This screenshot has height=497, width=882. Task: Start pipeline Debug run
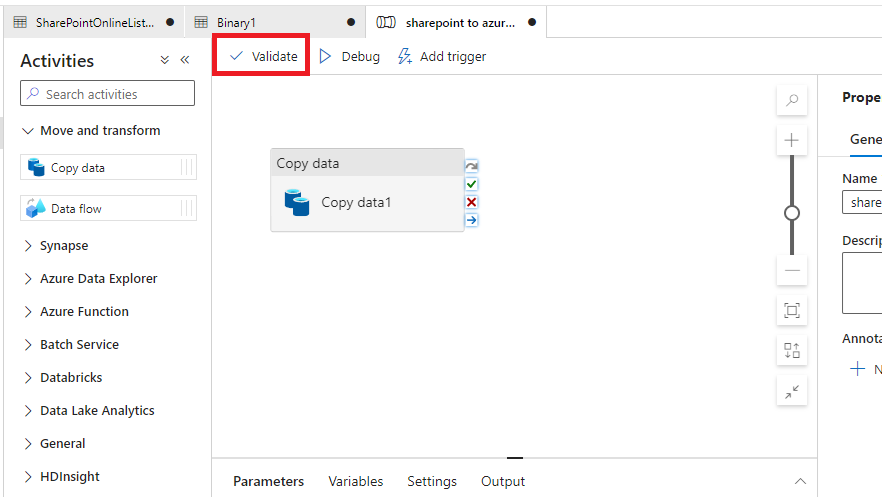(x=349, y=56)
